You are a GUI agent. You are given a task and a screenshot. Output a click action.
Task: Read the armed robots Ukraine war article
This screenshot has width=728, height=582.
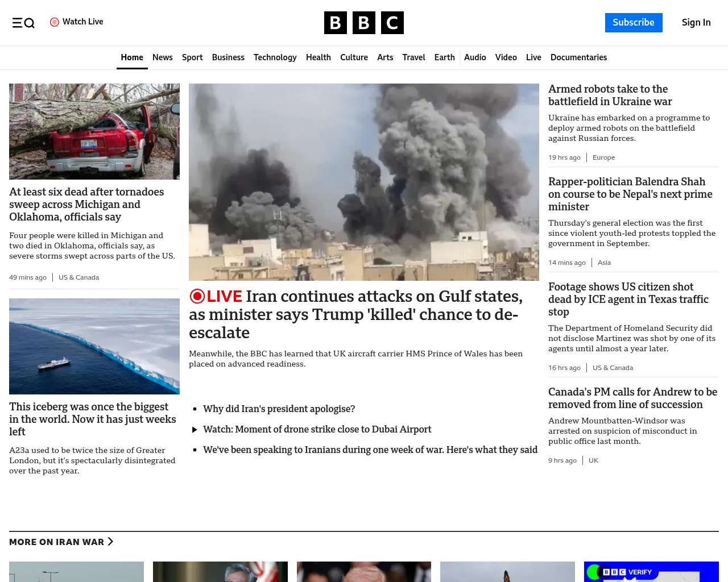[x=610, y=95]
